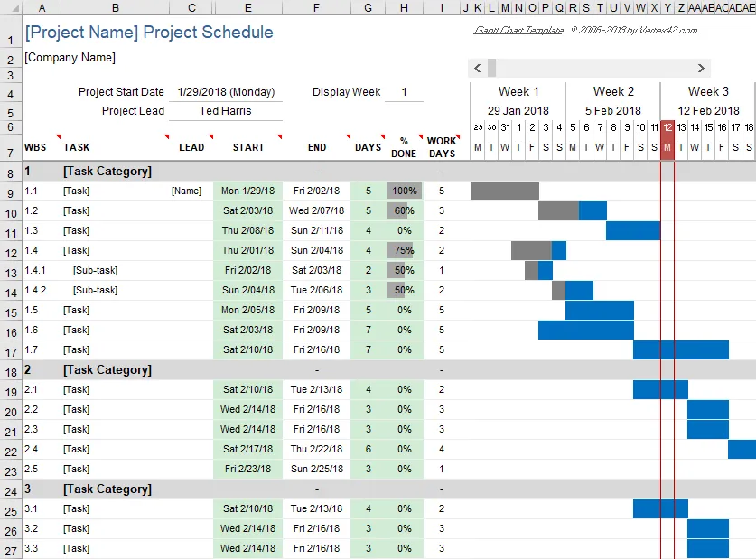Select the Display Week input field
756x559 pixels.
pos(404,91)
